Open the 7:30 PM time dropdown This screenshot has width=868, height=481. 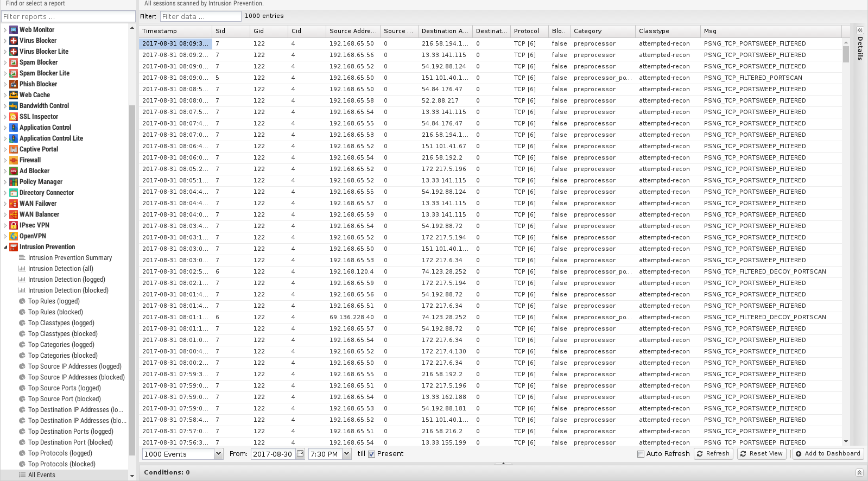pyautogui.click(x=347, y=454)
